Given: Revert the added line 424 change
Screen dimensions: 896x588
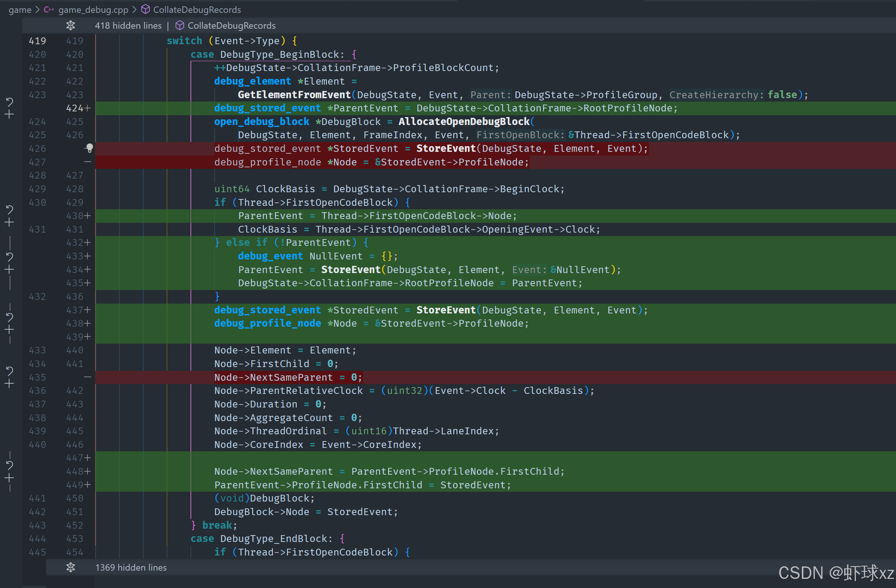Looking at the screenshot, I should click(9, 102).
